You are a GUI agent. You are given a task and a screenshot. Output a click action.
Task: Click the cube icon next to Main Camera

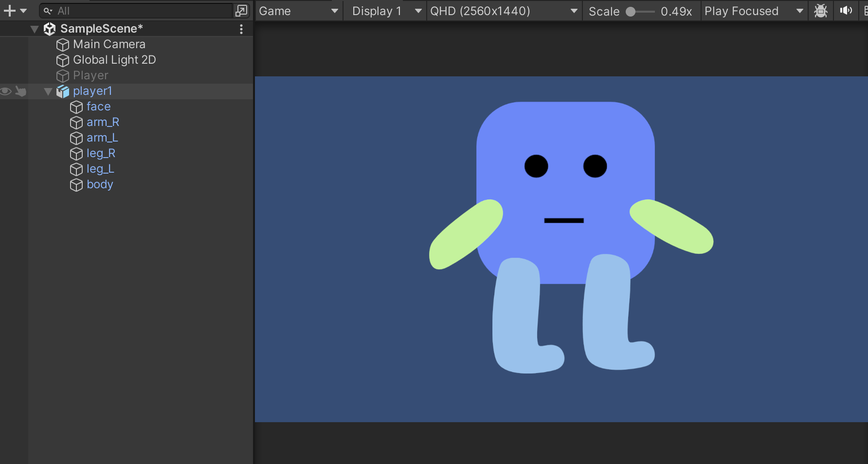coord(62,45)
